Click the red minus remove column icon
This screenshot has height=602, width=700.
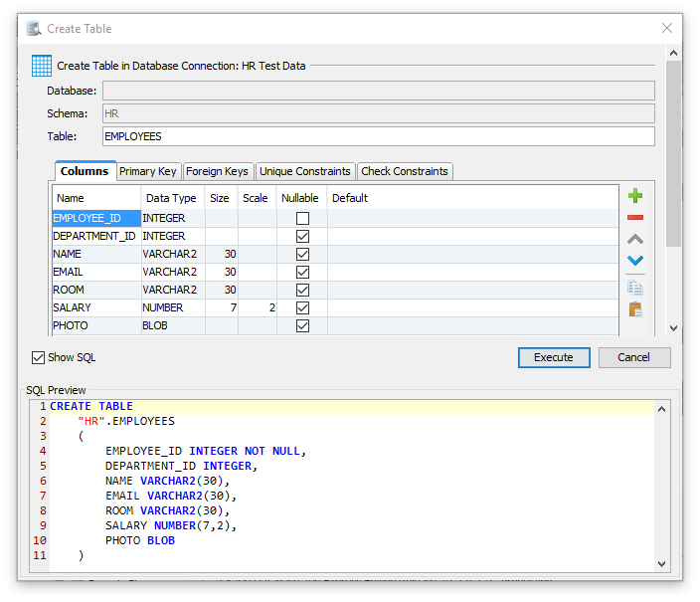point(635,218)
